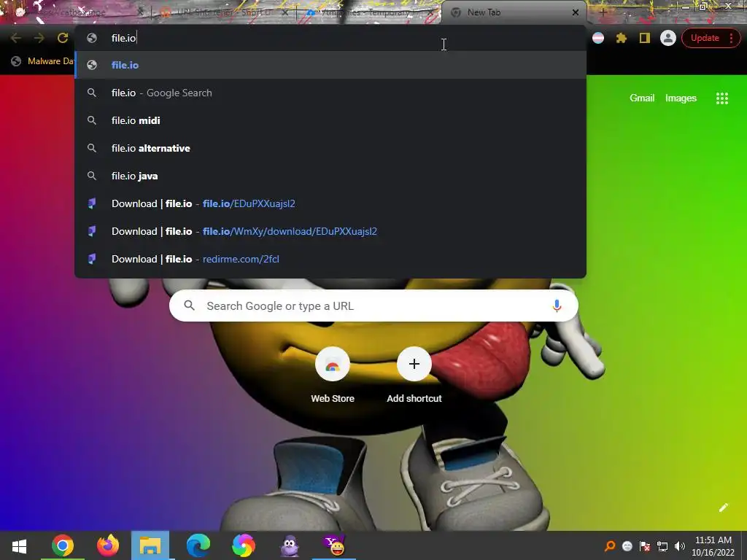Screen dimensions: 747x560
Task: Reload the page with the refresh icon
Action: [63, 38]
